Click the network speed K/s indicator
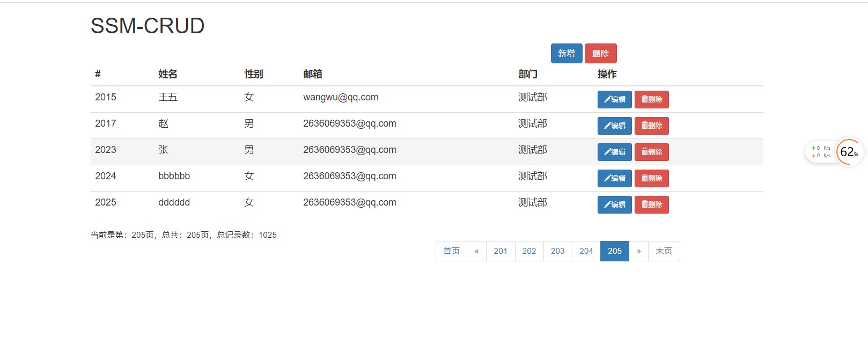Screen dimensions: 868x344 point(821,152)
